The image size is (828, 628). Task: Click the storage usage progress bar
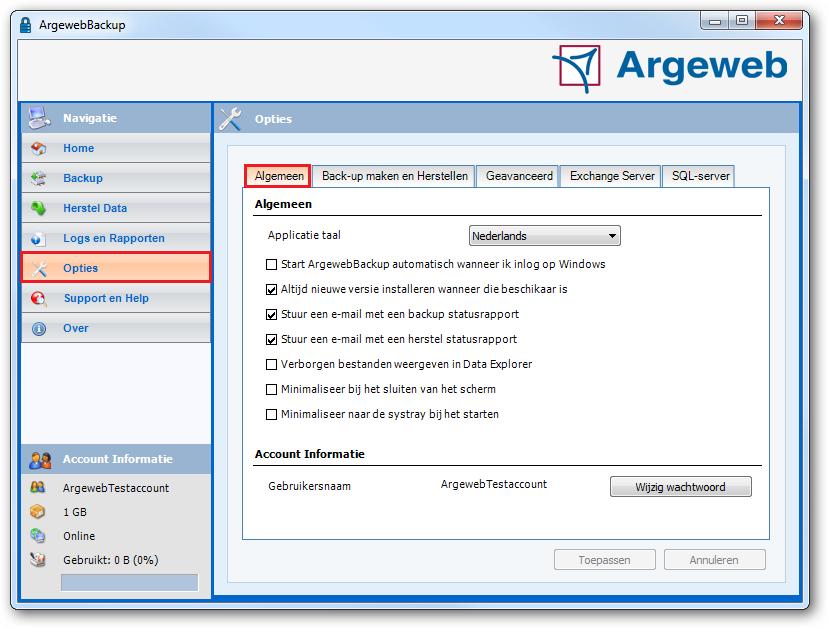tap(129, 583)
